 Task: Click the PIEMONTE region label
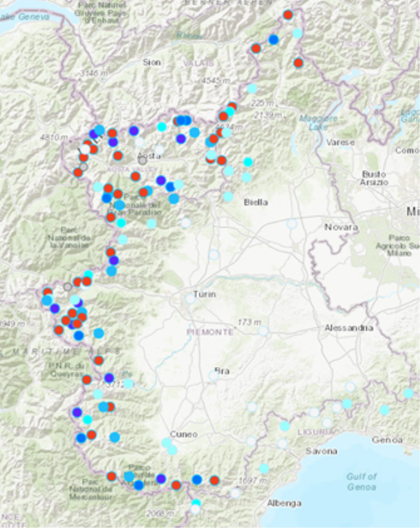pos(211,331)
